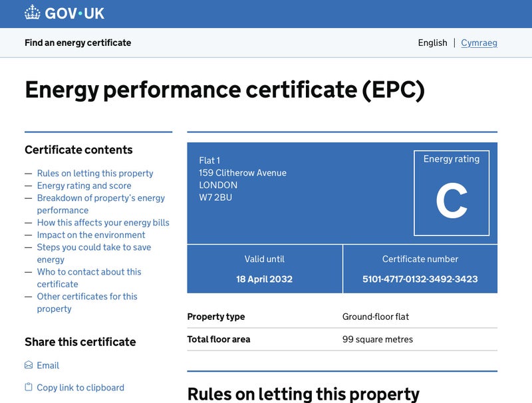This screenshot has height=403, width=532.
Task: Jump to Energy rating and score section
Action: pyautogui.click(x=84, y=186)
